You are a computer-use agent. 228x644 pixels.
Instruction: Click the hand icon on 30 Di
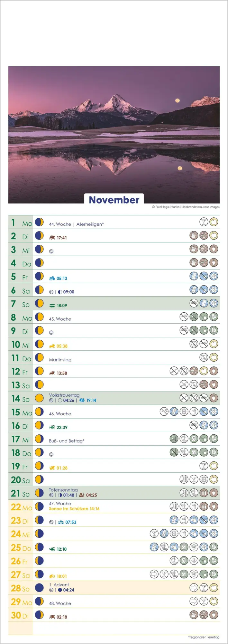pyautogui.click(x=194, y=615)
